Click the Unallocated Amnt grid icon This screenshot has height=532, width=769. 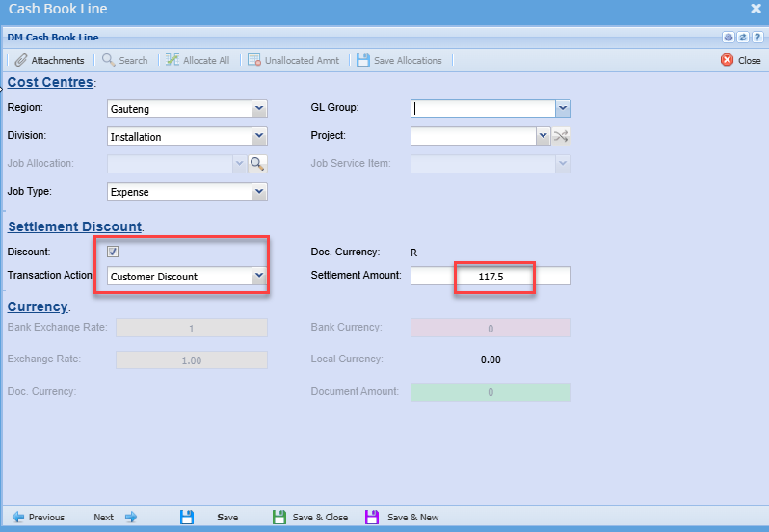coord(254,60)
